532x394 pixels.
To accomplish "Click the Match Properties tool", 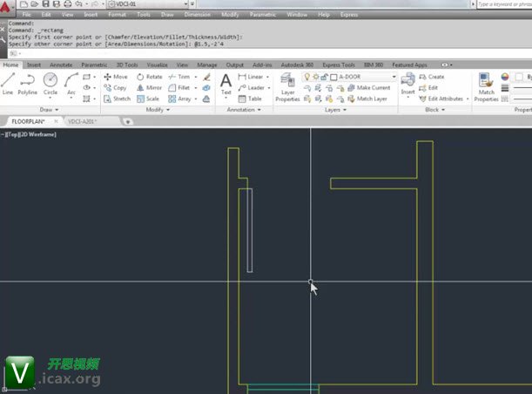I will [x=486, y=86].
